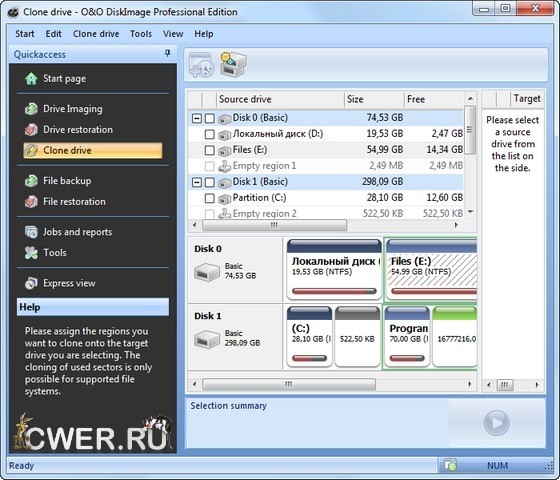Image resolution: width=560 pixels, height=480 pixels.
Task: Collapse the Disk 1 (Basic) tree node
Action: coord(197,182)
